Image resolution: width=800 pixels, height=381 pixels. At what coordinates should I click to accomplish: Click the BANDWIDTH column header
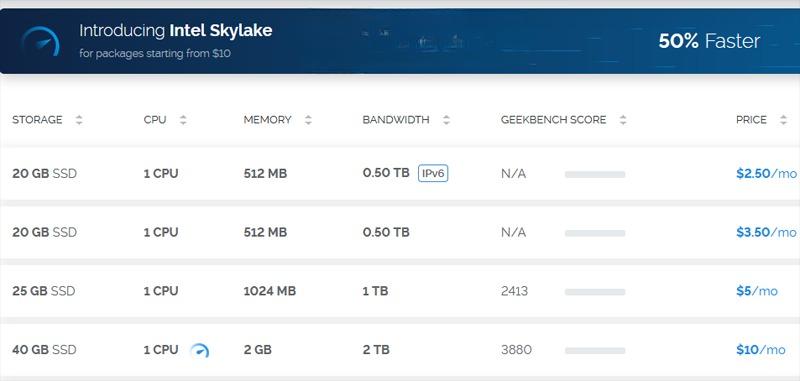point(396,120)
